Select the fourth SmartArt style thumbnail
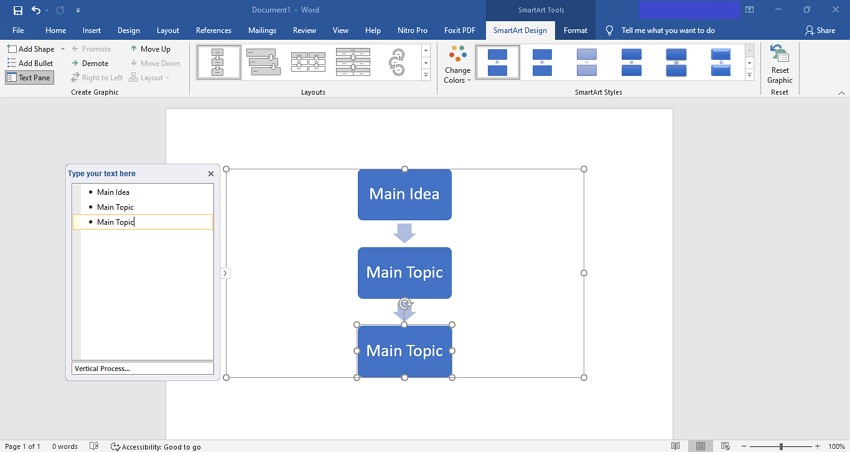This screenshot has width=850, height=452. (x=632, y=62)
